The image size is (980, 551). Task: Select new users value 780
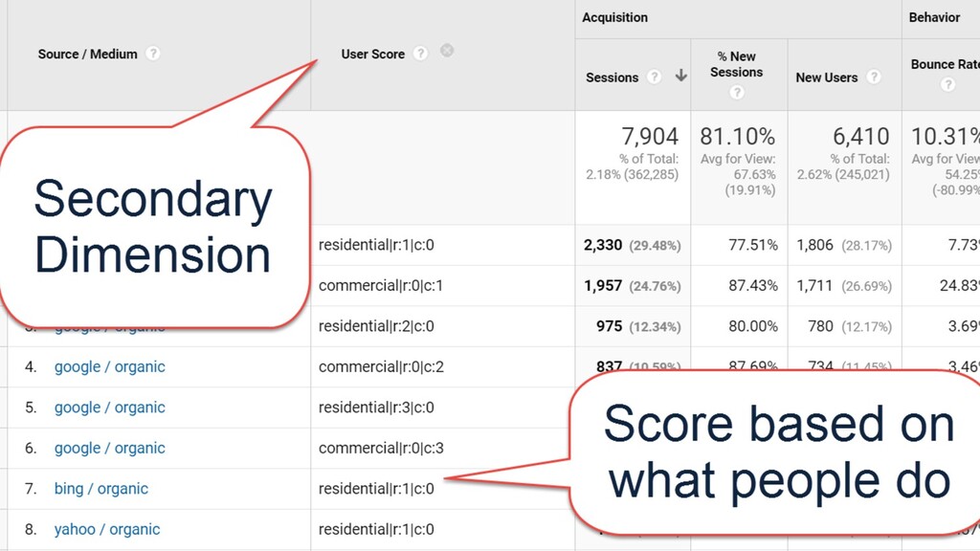click(x=820, y=326)
